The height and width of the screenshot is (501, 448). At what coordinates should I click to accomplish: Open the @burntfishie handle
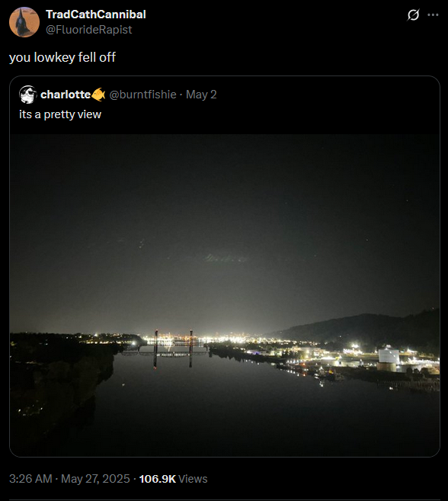click(x=142, y=95)
